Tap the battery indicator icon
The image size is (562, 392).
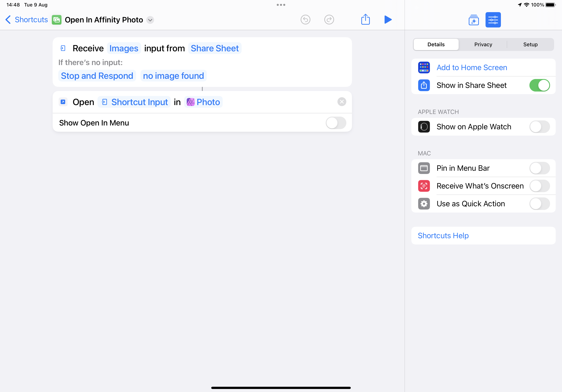(x=550, y=5)
